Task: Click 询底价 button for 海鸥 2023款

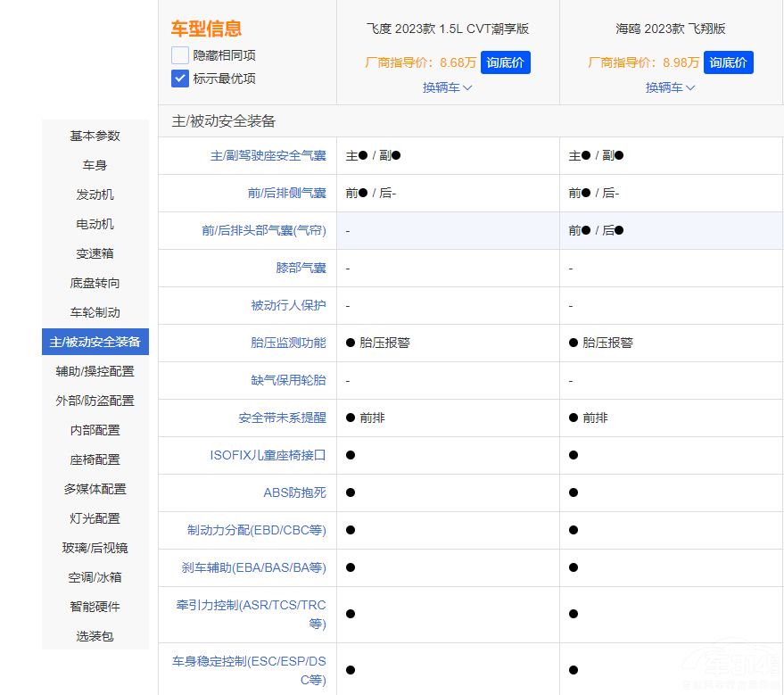Action: [729, 62]
